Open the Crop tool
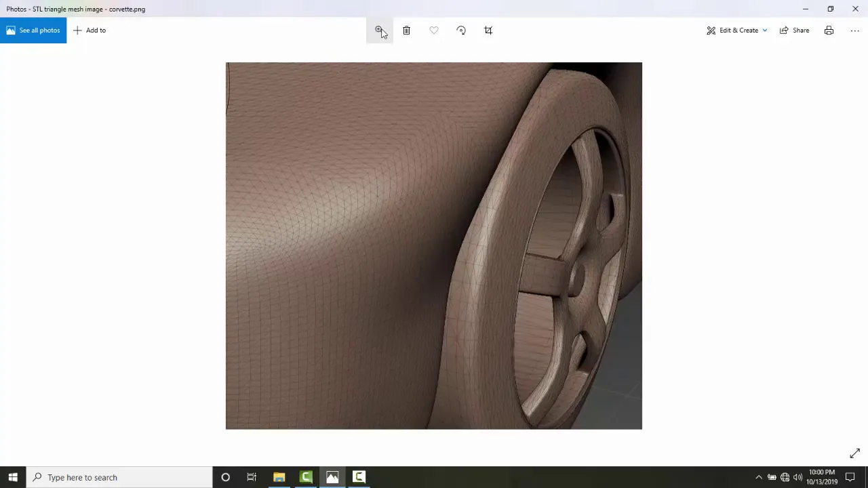 pos(488,30)
